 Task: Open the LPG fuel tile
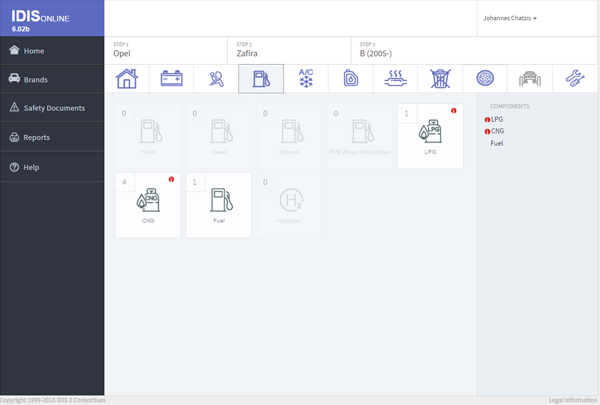430,136
